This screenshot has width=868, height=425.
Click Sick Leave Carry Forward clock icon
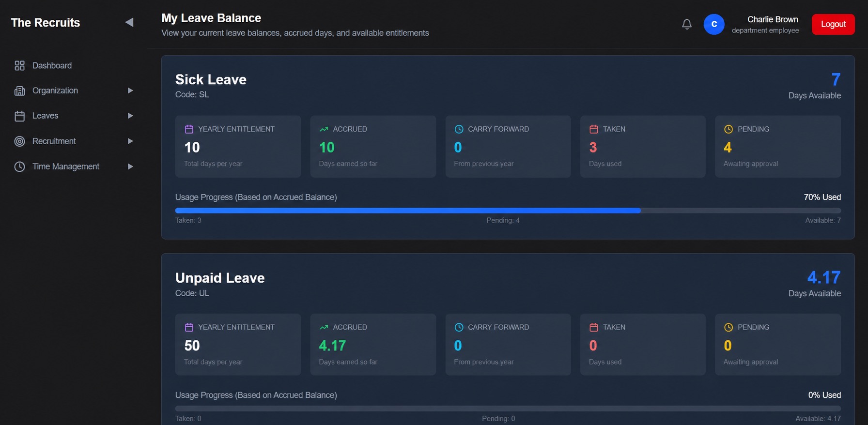point(459,129)
